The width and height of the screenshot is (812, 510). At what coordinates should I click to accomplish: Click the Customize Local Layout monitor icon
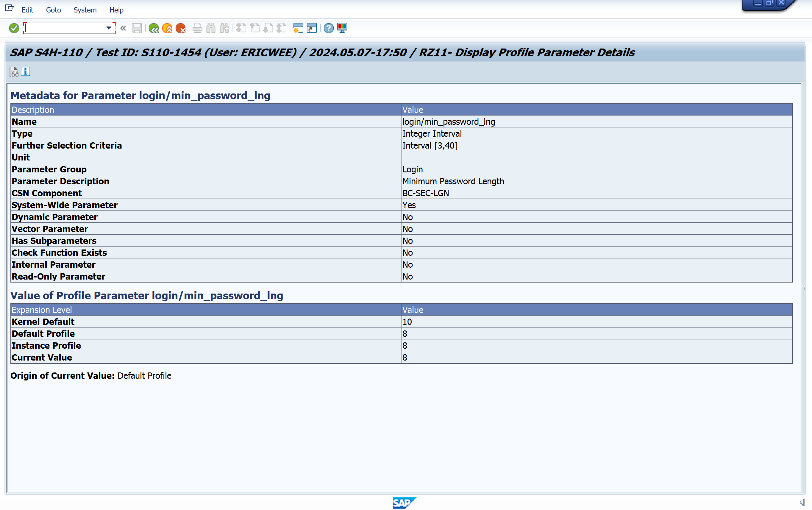pos(342,28)
